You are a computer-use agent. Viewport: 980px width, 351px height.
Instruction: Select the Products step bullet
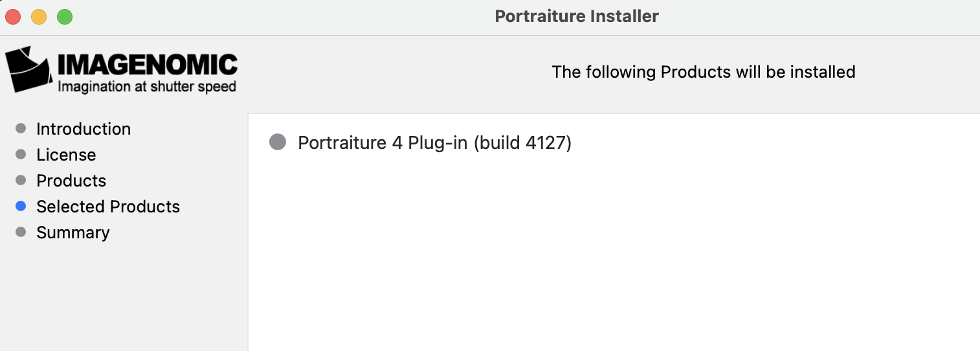pos(21,180)
